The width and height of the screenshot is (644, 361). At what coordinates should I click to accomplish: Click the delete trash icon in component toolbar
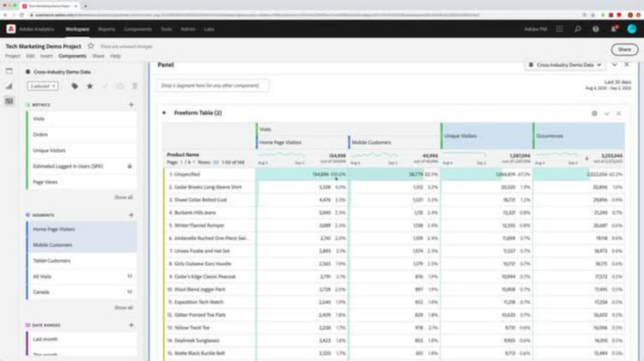point(135,86)
